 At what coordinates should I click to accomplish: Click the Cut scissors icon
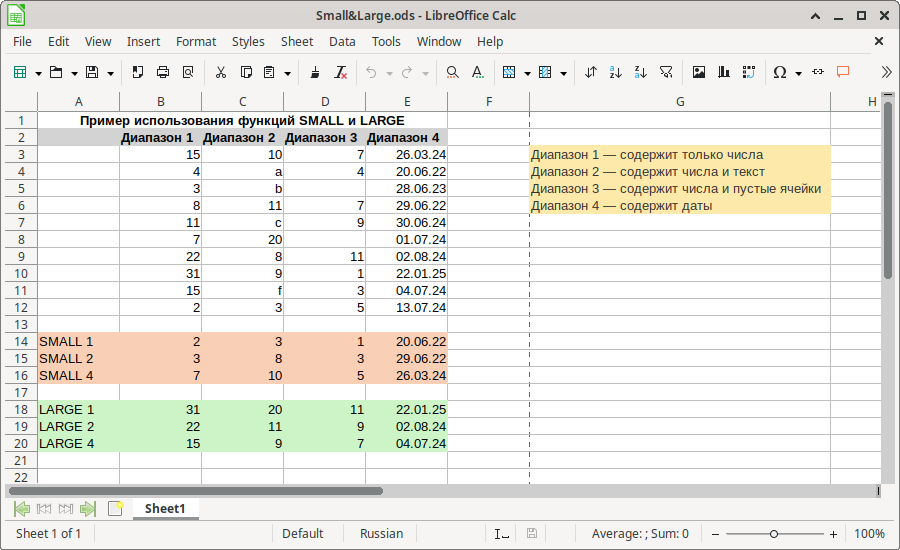click(220, 72)
